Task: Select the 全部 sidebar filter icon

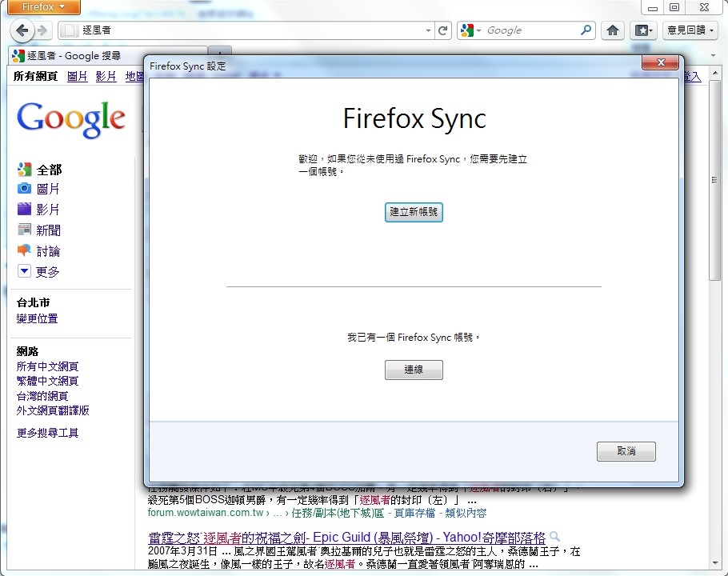Action: pos(24,170)
